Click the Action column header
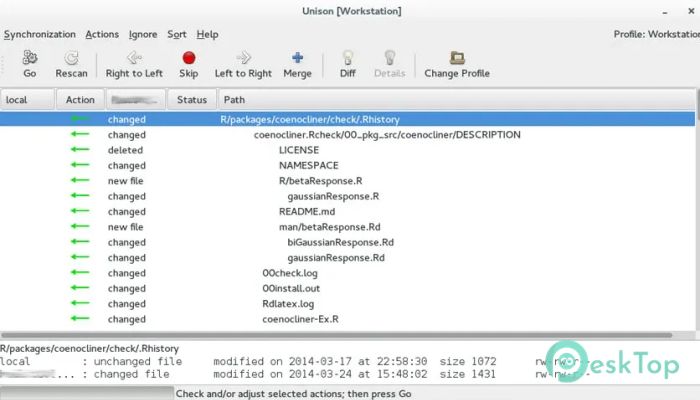Viewport: 700px width, 400px height. 80,100
